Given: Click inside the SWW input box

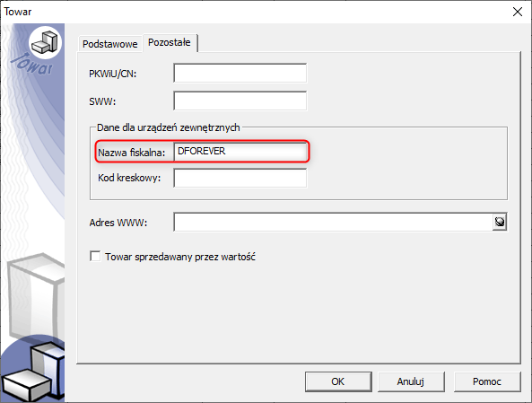Looking at the screenshot, I should pos(240,101).
